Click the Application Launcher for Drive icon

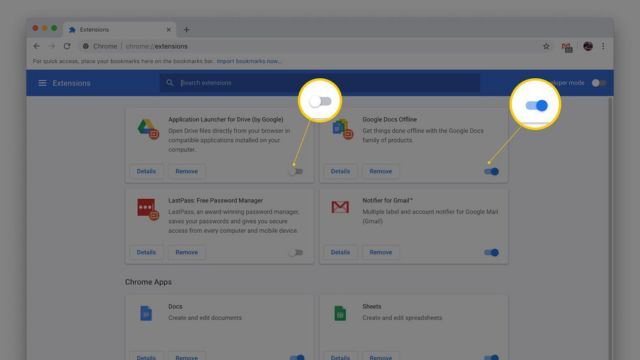[147, 129]
